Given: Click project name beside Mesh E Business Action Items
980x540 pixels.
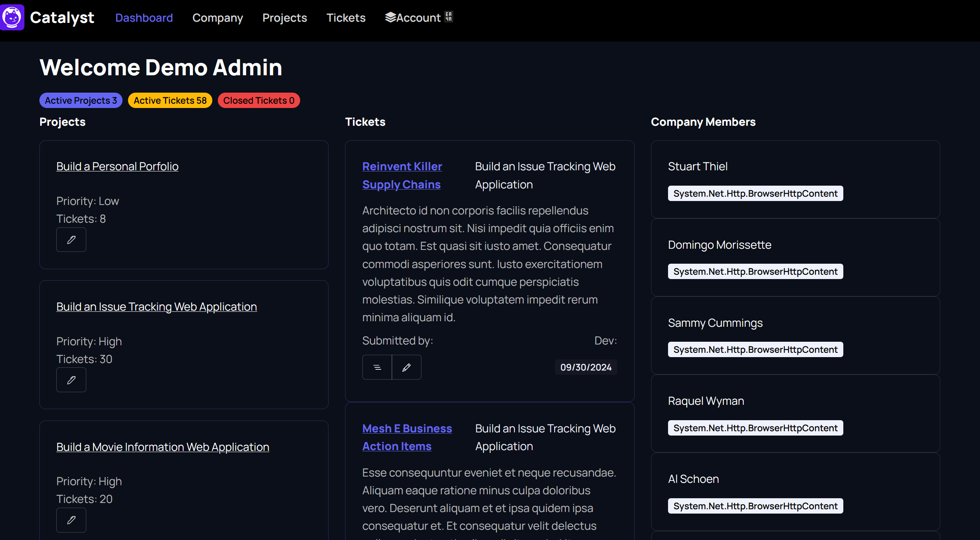Looking at the screenshot, I should click(545, 437).
